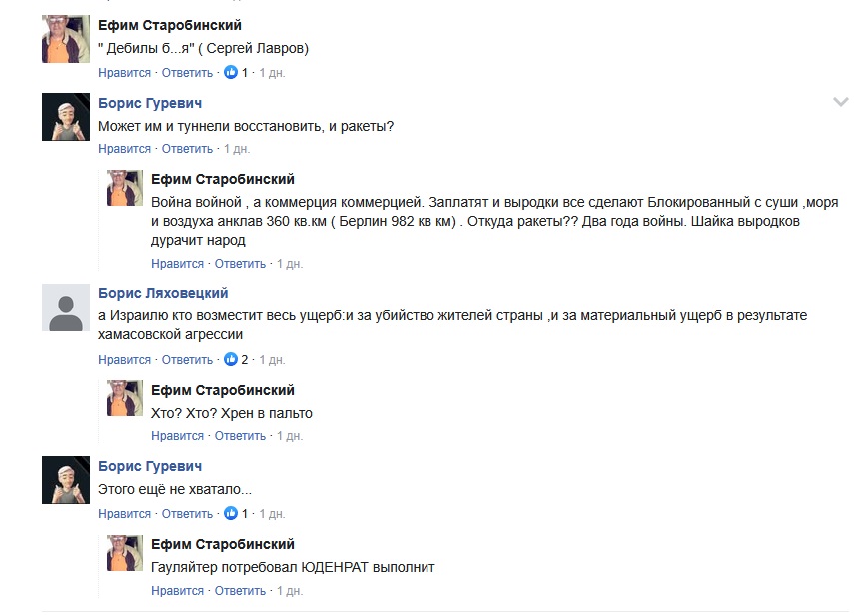Like the 'Может им и туннели' comment

click(x=124, y=149)
